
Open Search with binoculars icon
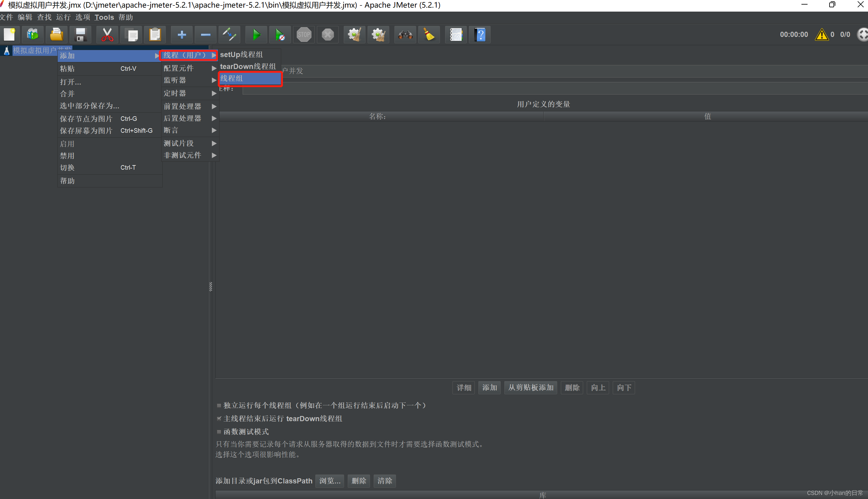pyautogui.click(x=405, y=34)
